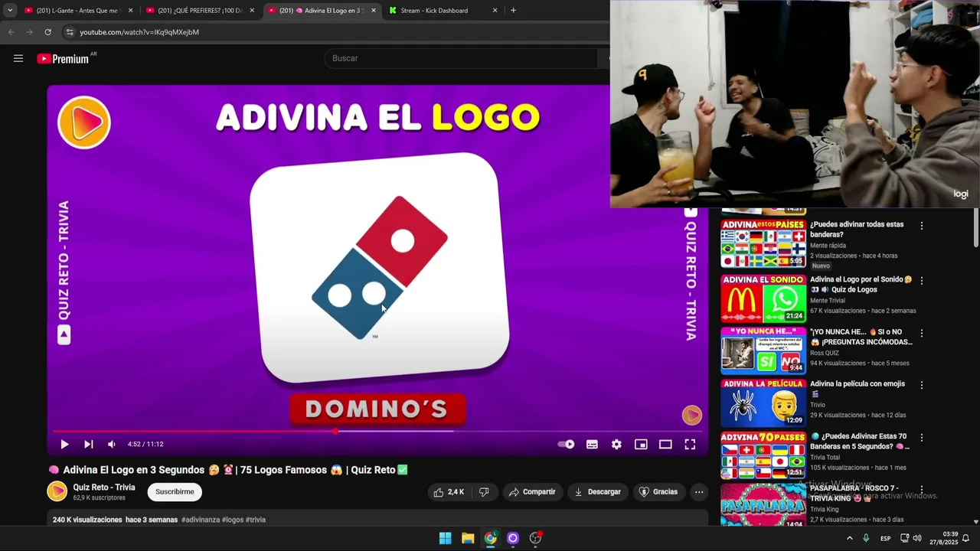
Task: Show hidden tray icons chevron
Action: [849, 538]
